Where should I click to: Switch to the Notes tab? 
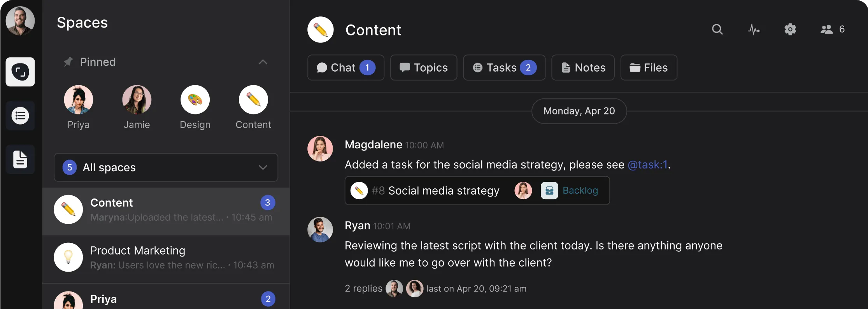[x=583, y=68]
